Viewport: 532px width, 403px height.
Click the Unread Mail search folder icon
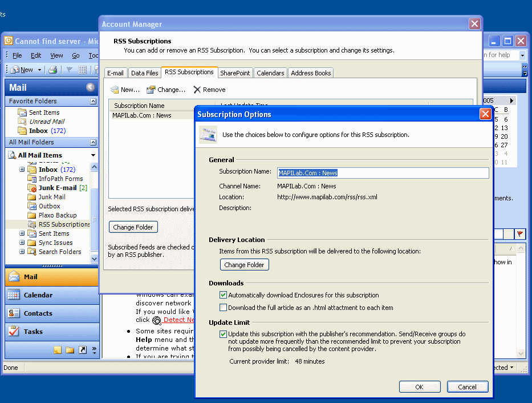click(x=22, y=122)
